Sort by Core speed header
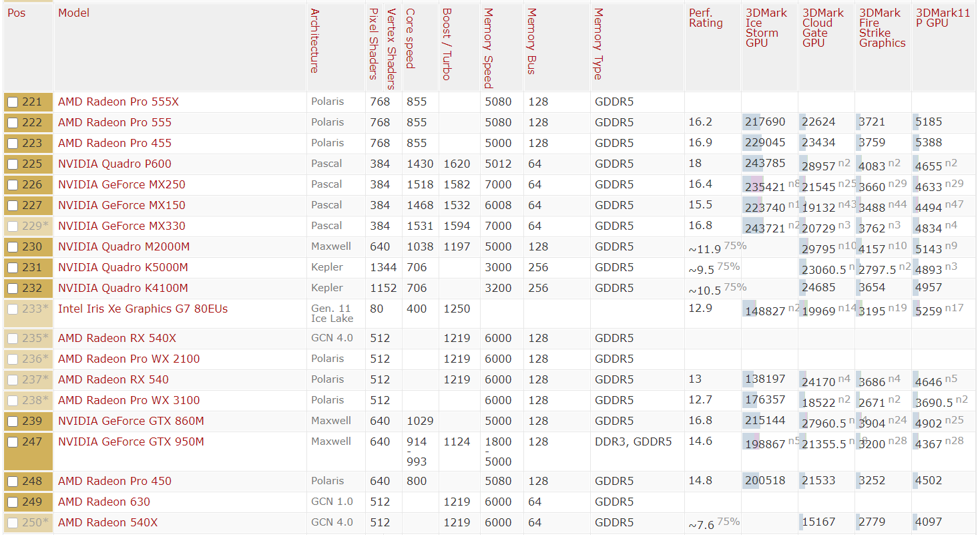 (411, 38)
